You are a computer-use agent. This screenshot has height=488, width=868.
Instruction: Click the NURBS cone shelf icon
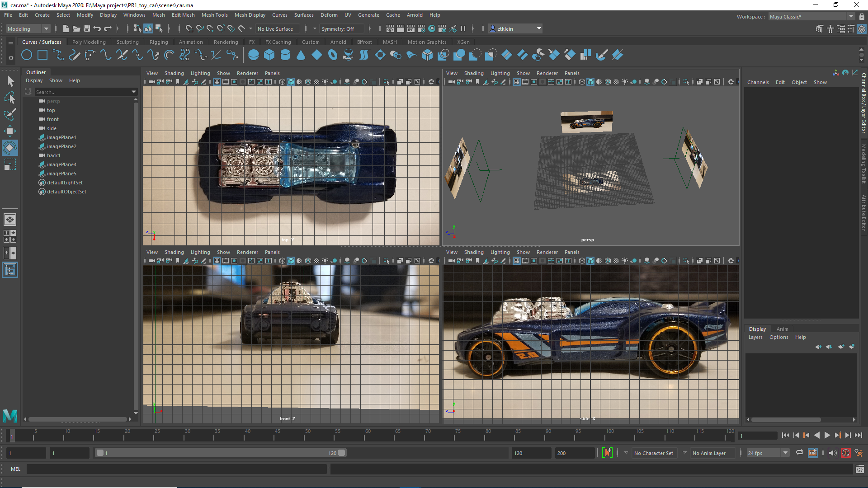[x=301, y=55]
